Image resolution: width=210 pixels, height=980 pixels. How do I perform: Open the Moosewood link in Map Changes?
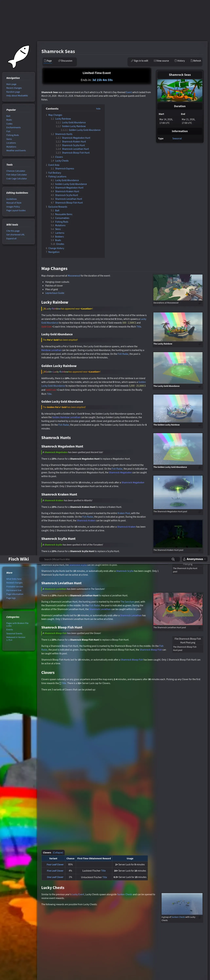click(74, 276)
